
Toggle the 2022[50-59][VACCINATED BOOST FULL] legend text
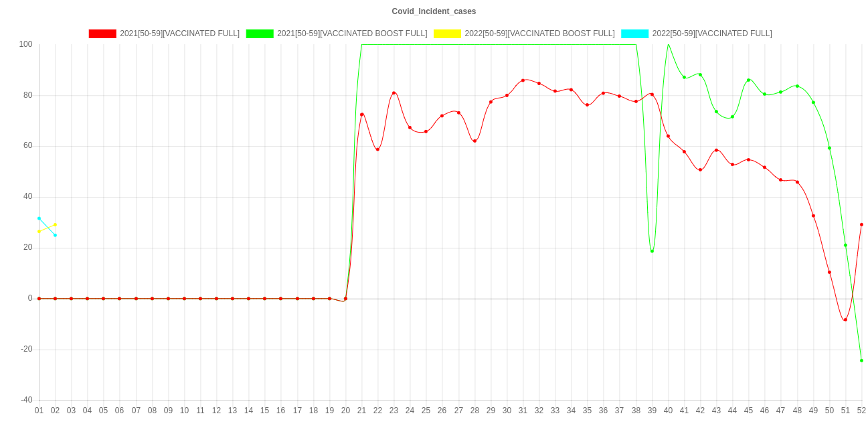pos(539,33)
